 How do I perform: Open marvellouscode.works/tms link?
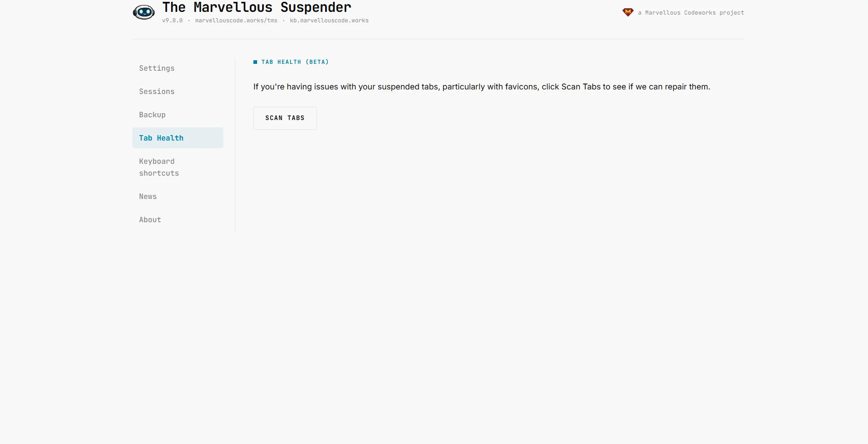(x=236, y=21)
